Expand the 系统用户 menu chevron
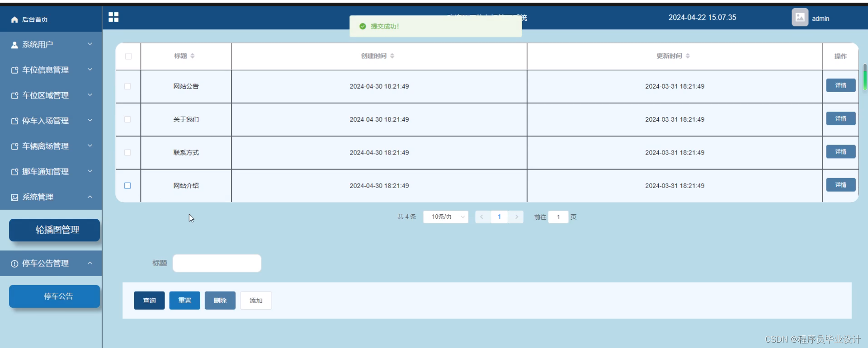868x348 pixels. click(x=90, y=44)
